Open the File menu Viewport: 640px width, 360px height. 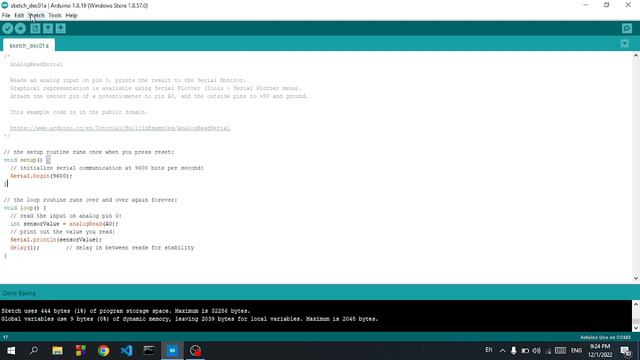(6, 16)
